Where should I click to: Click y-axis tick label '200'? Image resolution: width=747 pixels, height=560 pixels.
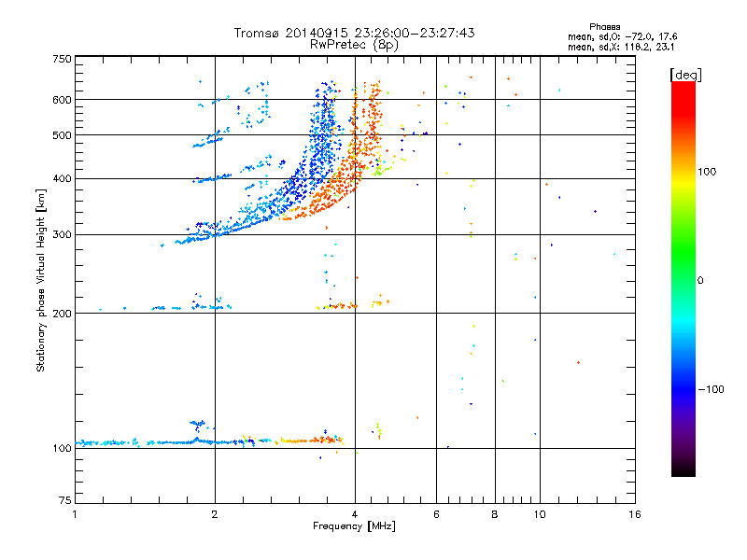tap(62, 314)
